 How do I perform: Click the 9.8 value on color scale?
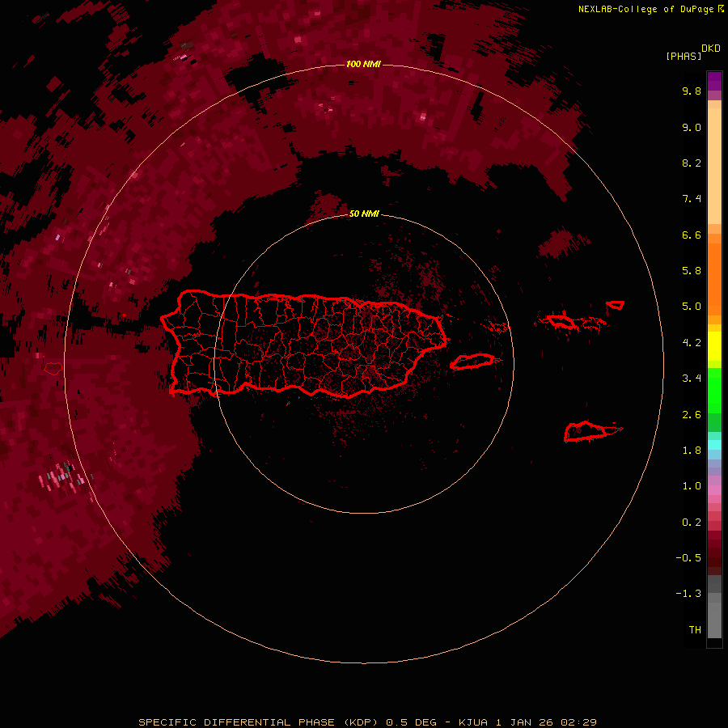692,91
